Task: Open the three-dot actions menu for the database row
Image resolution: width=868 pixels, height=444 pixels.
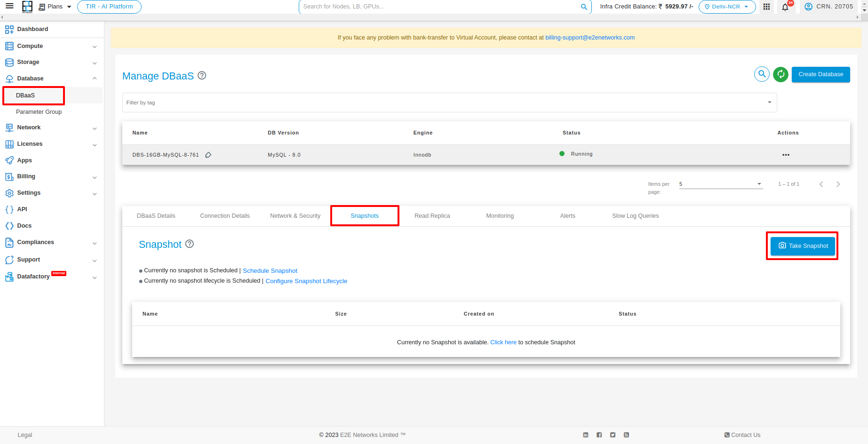Action: pyautogui.click(x=786, y=155)
